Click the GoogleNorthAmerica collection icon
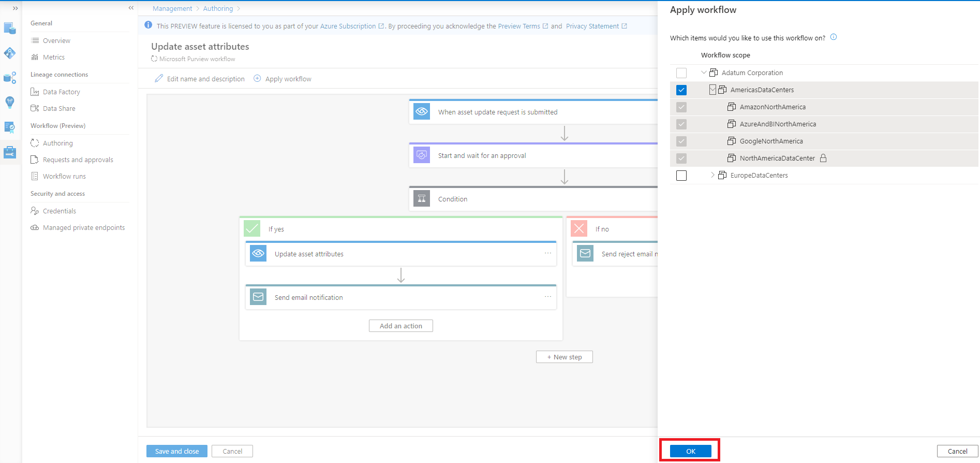This screenshot has height=463, width=980. 732,141
